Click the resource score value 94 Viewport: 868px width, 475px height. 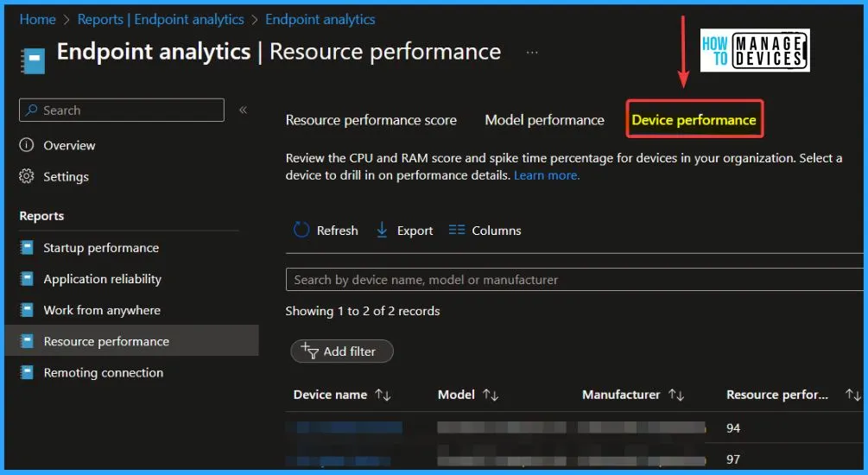pyautogui.click(x=733, y=428)
